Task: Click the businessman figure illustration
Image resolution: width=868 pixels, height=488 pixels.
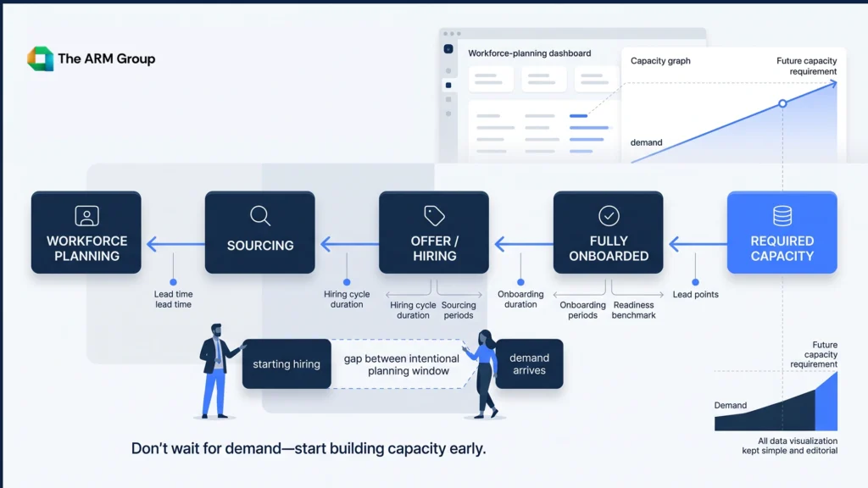Action: (219, 371)
